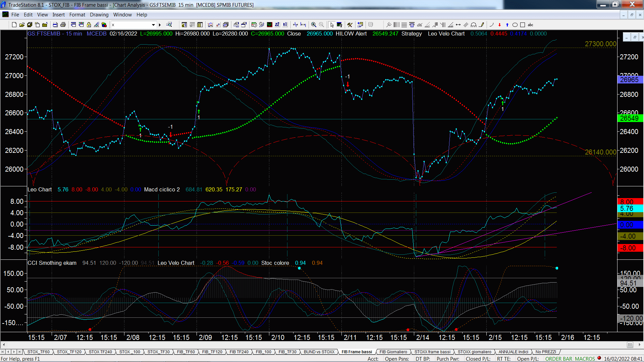Screen dimensions: 644x362
Task: Click the 26140.000 price level label
Action: click(600, 152)
